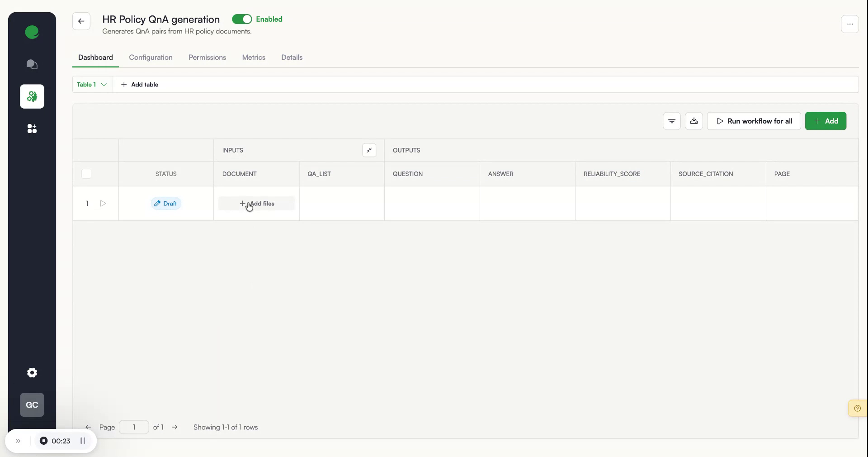
Task: Disable the Enabled toggle for HR Policy QnA
Action: coord(243,19)
